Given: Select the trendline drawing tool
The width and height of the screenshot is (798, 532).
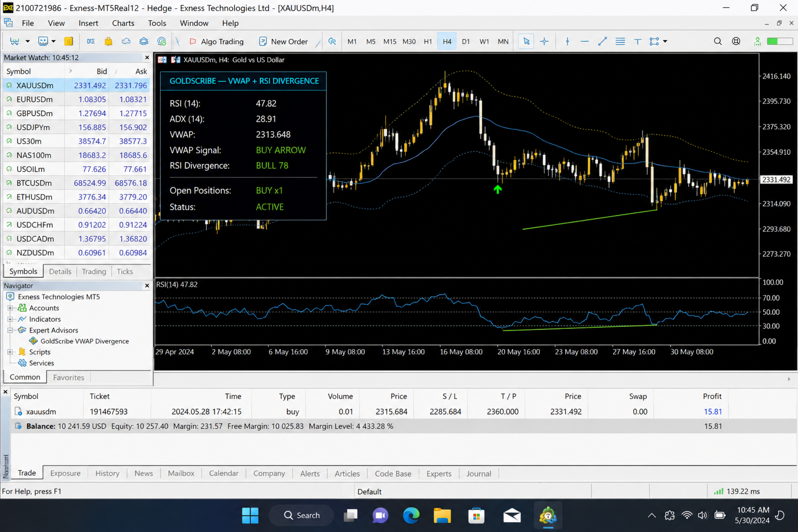Looking at the screenshot, I should click(603, 42).
